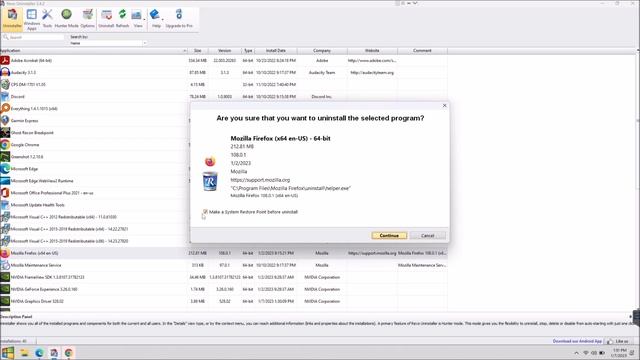Open the Help toolbar menu
The image size is (640, 360).
pos(156,18)
